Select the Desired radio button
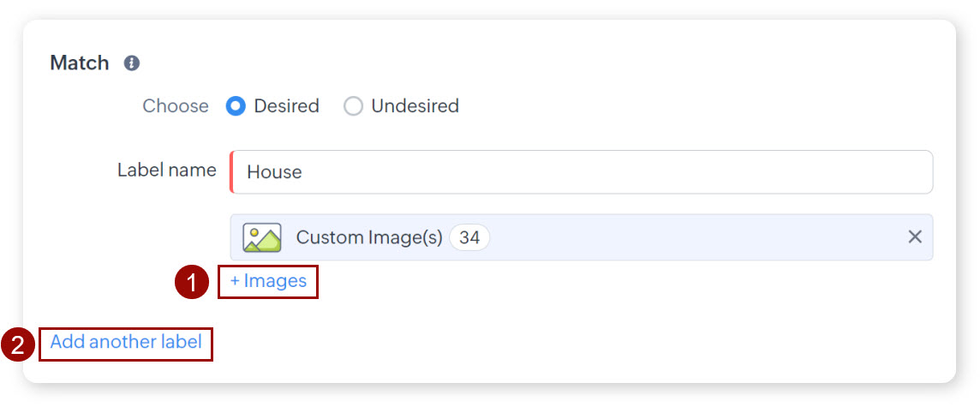This screenshot has height=413, width=980. coord(236,106)
